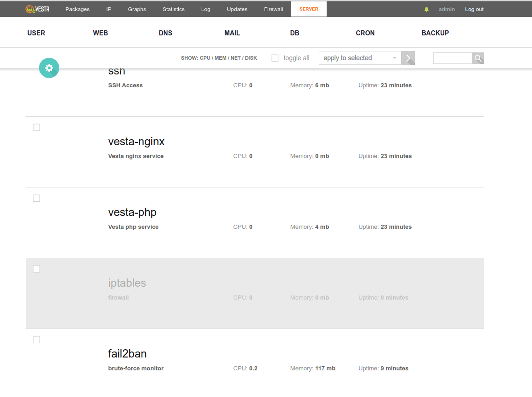The width and height of the screenshot is (532, 397).
Task: Click Vesta php service description
Action: [133, 227]
